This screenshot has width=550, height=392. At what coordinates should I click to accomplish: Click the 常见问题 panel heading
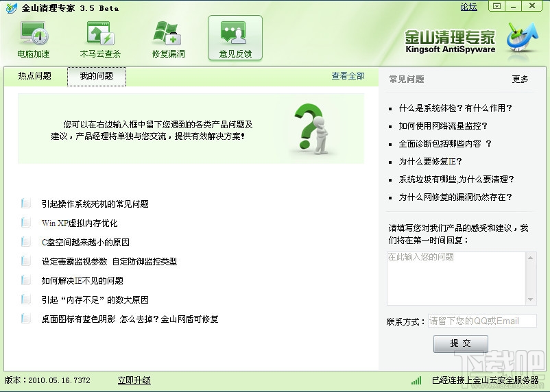click(x=407, y=79)
